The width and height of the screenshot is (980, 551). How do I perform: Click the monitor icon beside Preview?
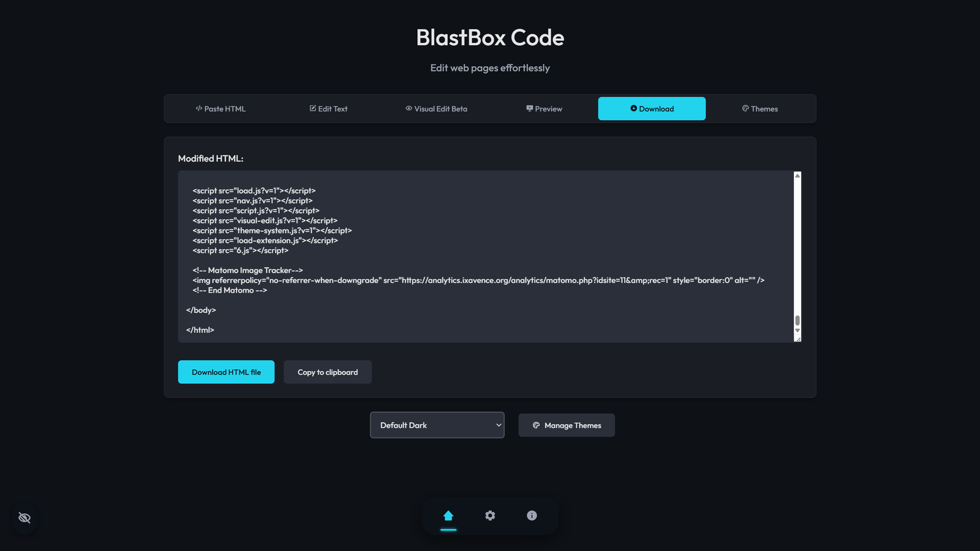(529, 108)
